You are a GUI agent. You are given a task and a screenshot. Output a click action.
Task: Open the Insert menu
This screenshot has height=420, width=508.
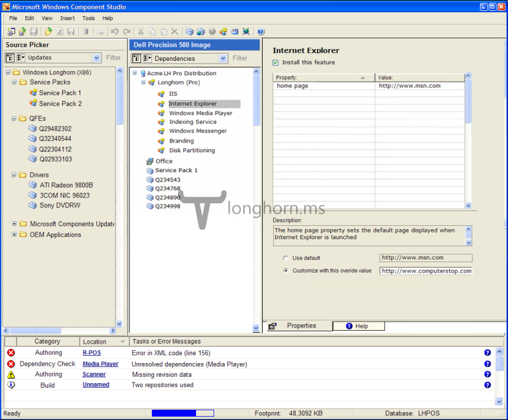[67, 18]
